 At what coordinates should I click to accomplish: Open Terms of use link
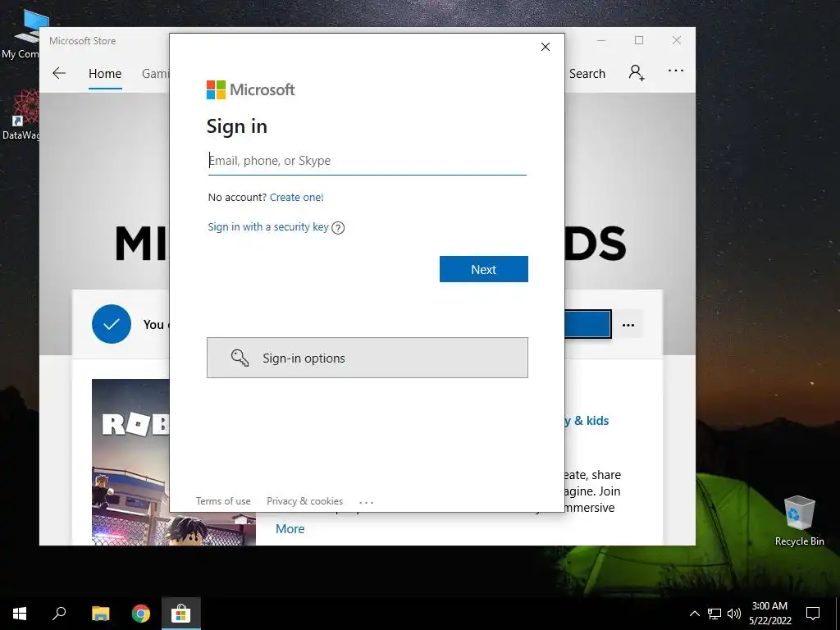[223, 501]
